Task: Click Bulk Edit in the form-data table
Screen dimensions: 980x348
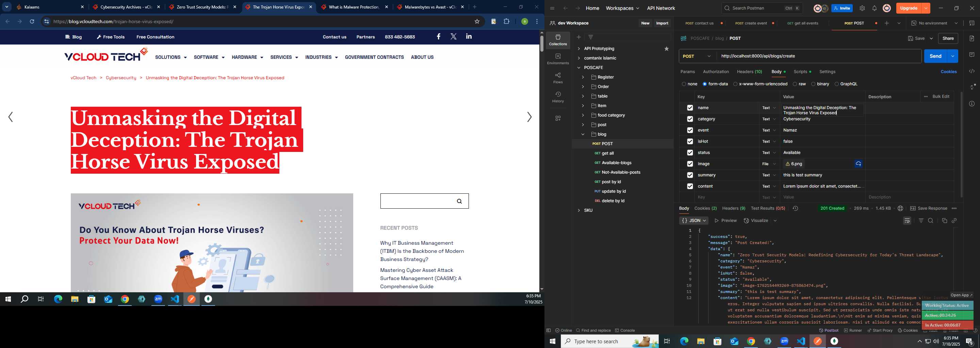Action: click(x=941, y=97)
